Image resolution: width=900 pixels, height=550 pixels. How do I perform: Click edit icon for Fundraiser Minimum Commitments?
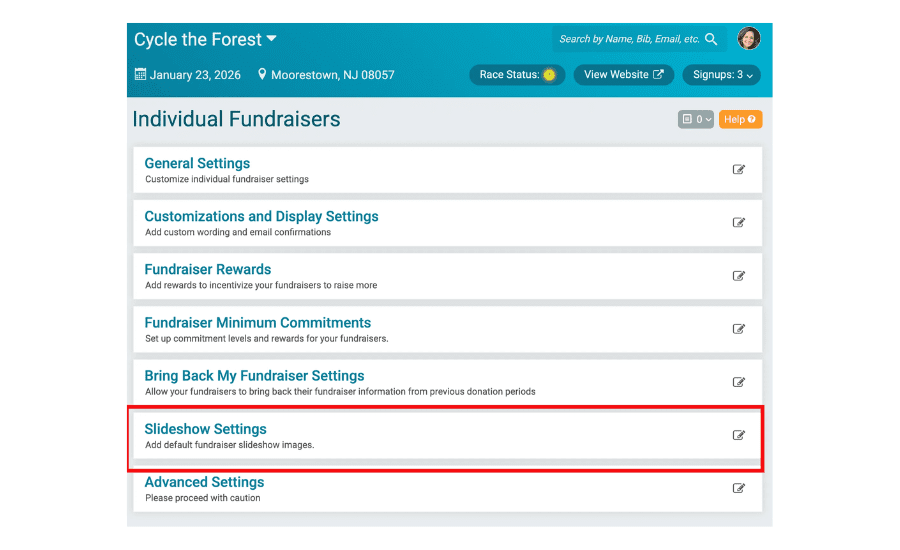click(x=738, y=329)
